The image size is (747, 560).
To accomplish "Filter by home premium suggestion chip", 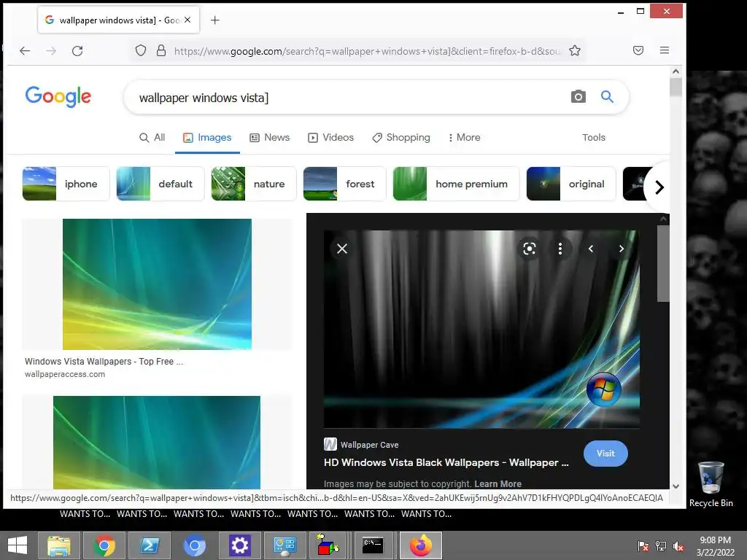I will click(x=456, y=184).
